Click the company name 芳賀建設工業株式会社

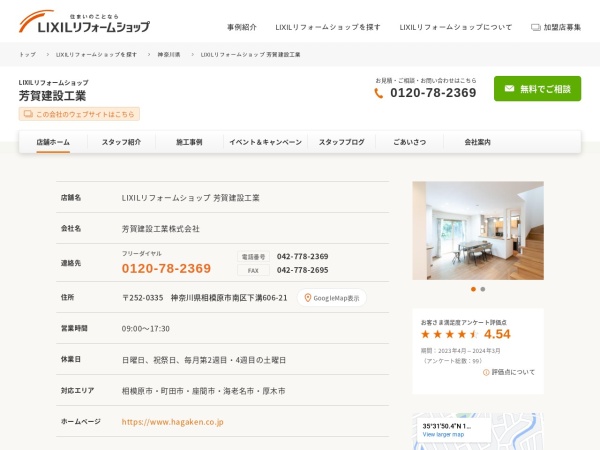161,229
